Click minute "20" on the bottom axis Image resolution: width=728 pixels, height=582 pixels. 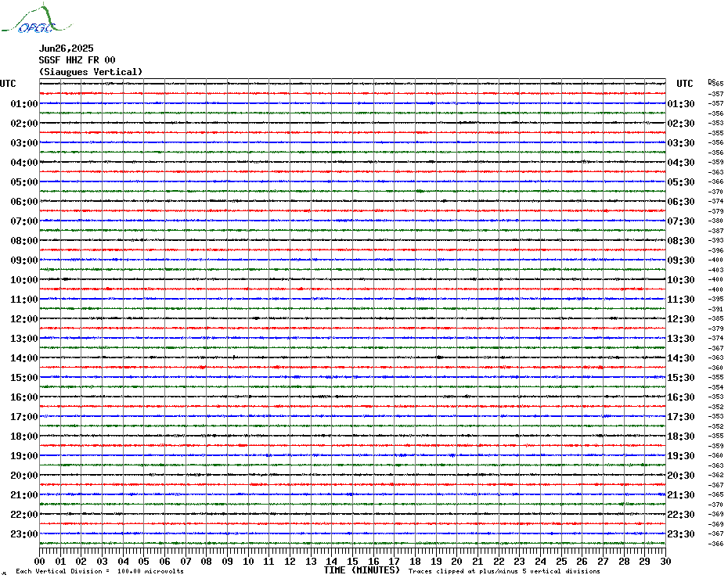tap(457, 561)
